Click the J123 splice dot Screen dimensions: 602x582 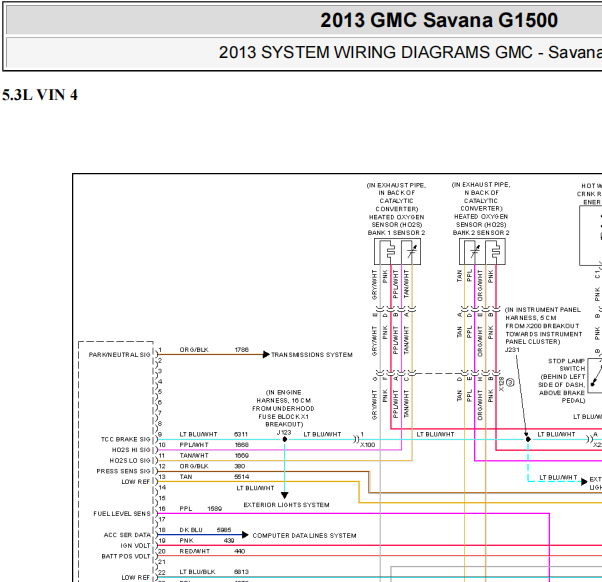click(x=284, y=439)
